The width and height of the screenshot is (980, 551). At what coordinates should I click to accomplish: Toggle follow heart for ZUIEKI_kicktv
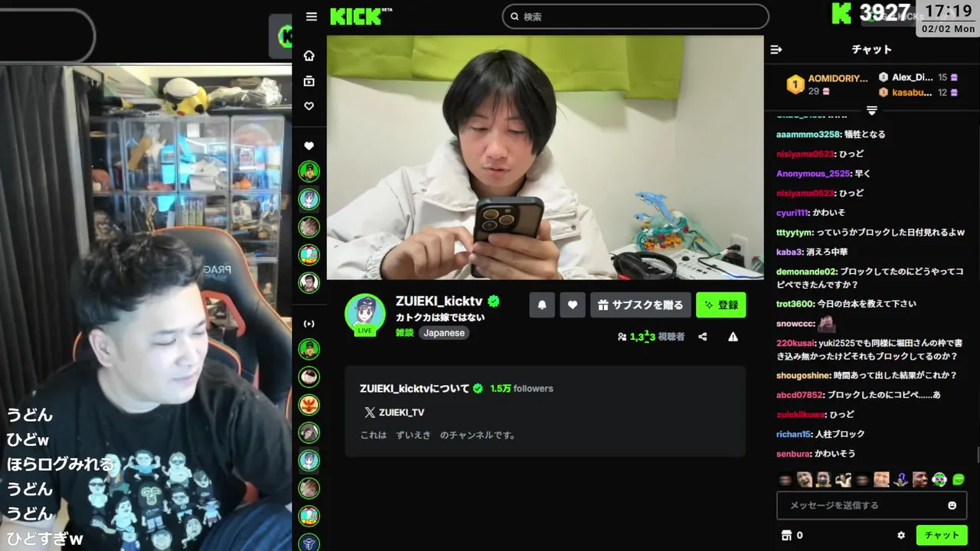(573, 305)
